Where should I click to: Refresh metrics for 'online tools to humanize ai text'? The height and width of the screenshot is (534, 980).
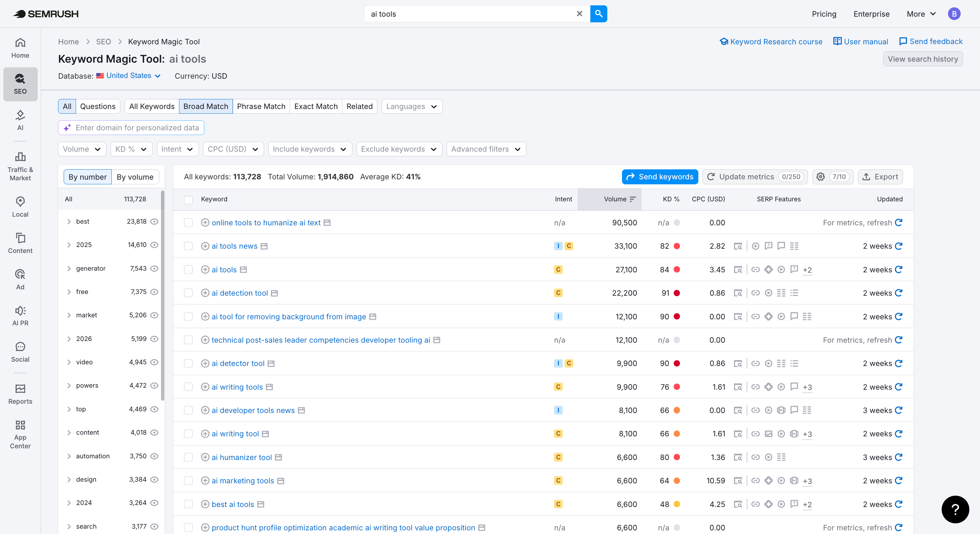(899, 222)
